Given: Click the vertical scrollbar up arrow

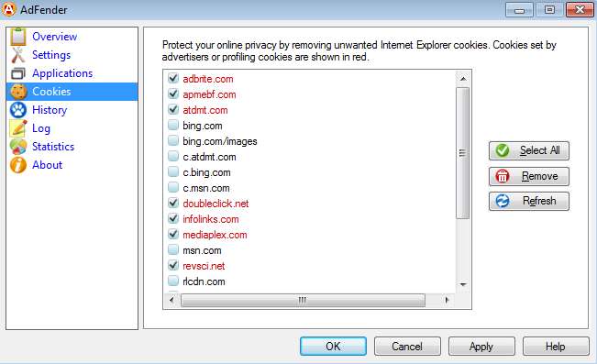Looking at the screenshot, I should [463, 79].
